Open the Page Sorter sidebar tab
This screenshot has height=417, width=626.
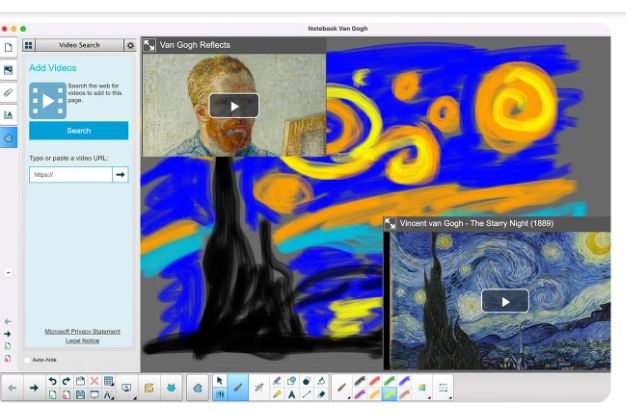(9, 47)
